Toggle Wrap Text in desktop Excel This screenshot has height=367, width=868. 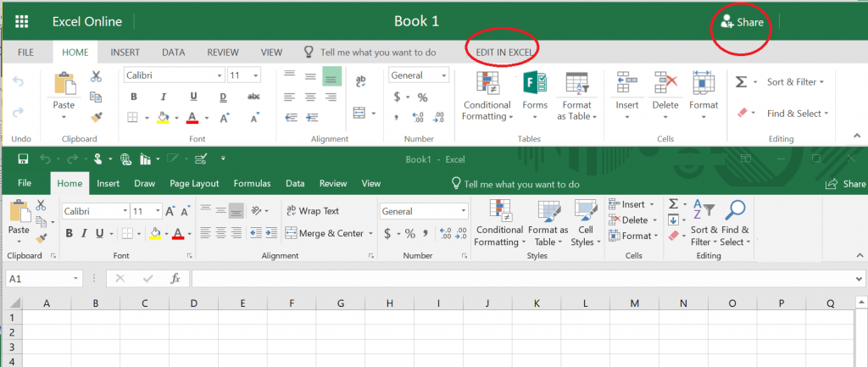pos(312,211)
